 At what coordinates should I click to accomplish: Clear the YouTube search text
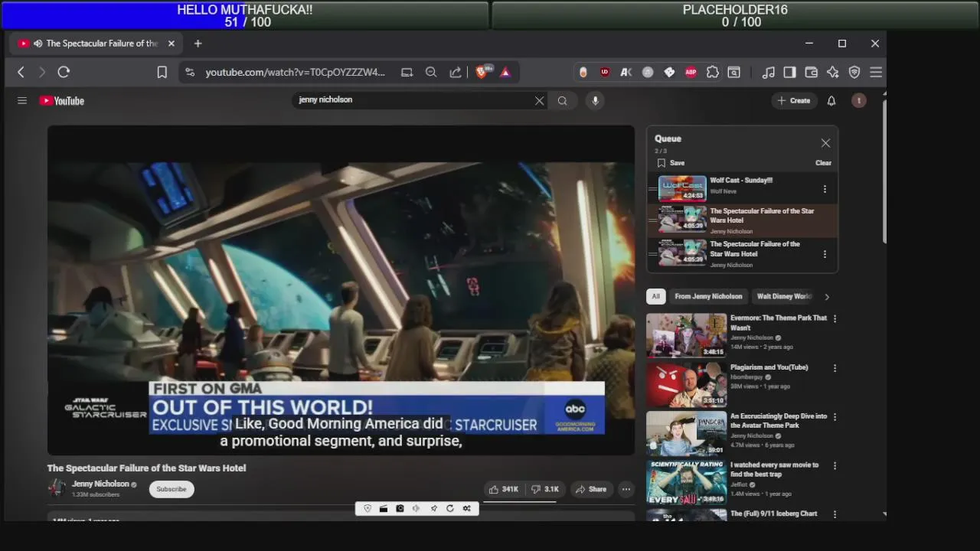(539, 100)
